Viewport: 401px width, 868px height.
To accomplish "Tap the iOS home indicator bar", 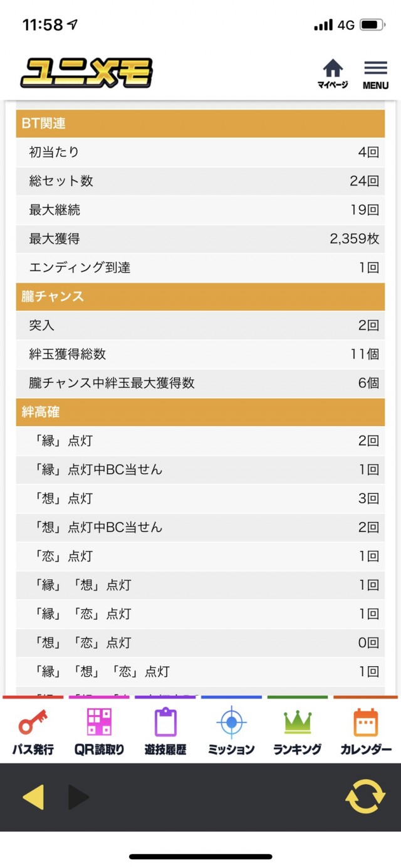I will (200, 857).
